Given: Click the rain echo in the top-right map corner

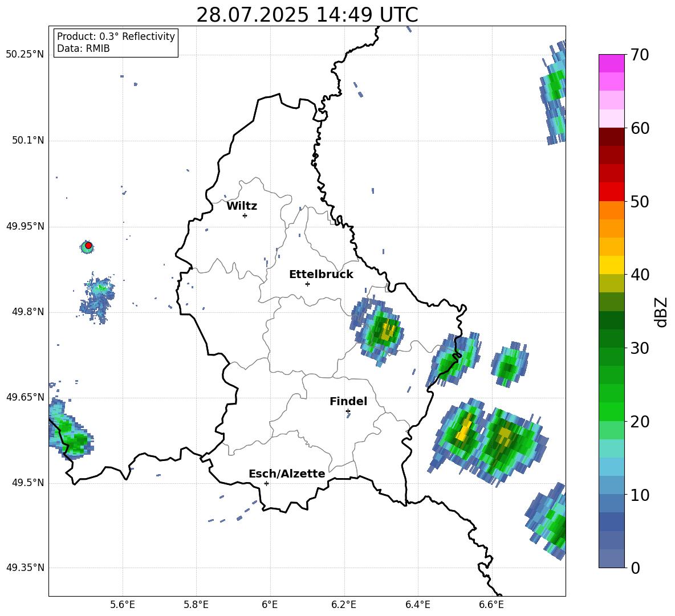Looking at the screenshot, I should tap(553, 92).
